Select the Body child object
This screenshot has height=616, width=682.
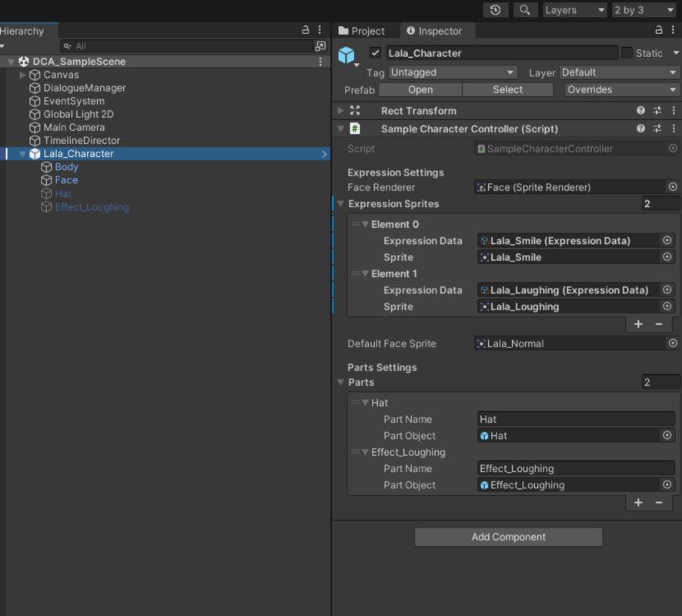pos(66,167)
